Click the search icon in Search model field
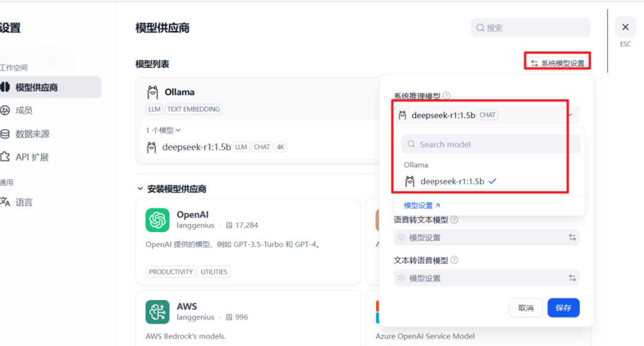644x346 pixels. [411, 144]
